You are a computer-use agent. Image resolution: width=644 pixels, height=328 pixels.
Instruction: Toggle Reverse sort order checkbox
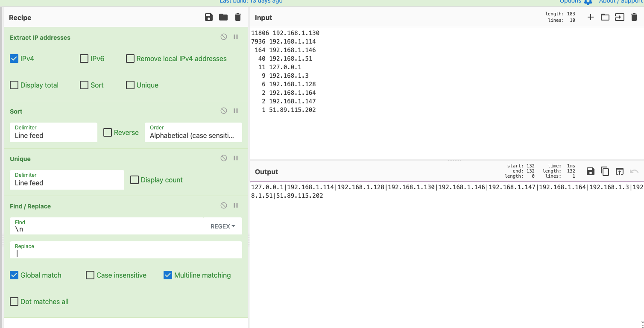[x=108, y=133]
